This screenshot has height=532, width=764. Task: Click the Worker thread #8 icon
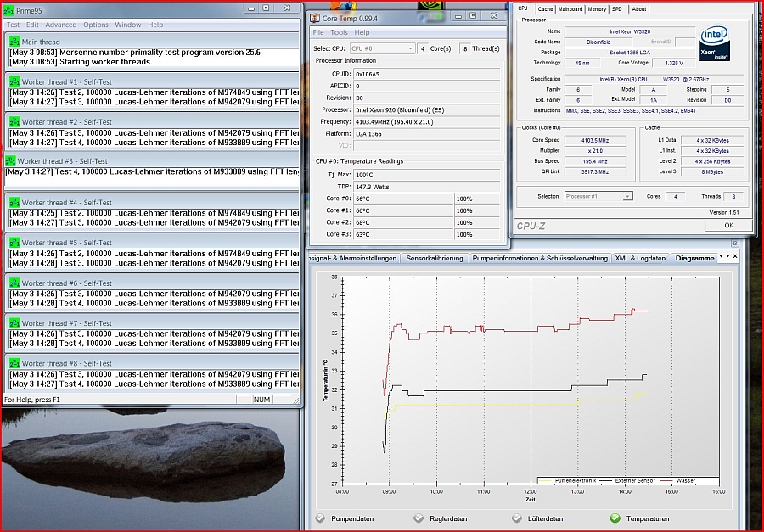point(14,363)
